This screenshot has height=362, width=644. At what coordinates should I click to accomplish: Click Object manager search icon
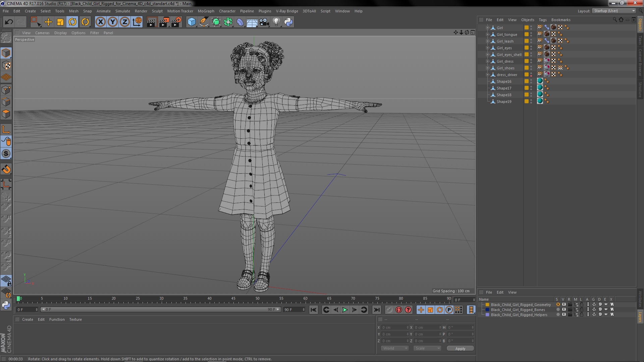[614, 19]
